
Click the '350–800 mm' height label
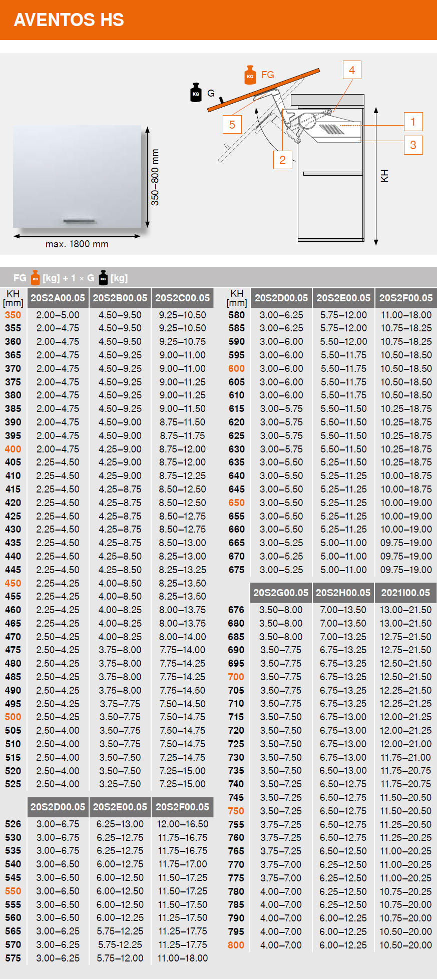pyautogui.click(x=155, y=177)
